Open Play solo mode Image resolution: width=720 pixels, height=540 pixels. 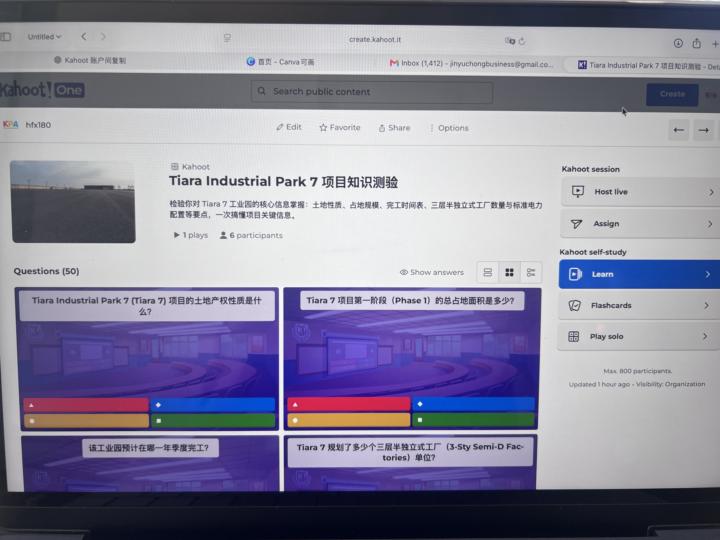[638, 337]
